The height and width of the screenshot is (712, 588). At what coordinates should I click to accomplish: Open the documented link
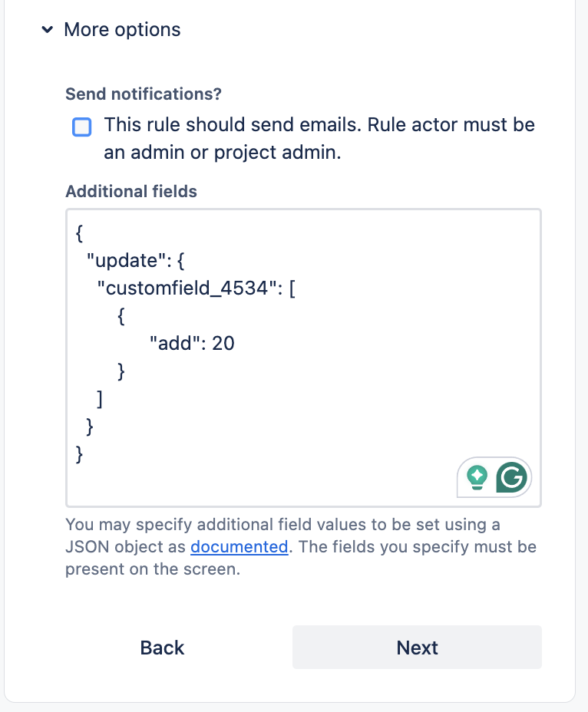coord(239,547)
